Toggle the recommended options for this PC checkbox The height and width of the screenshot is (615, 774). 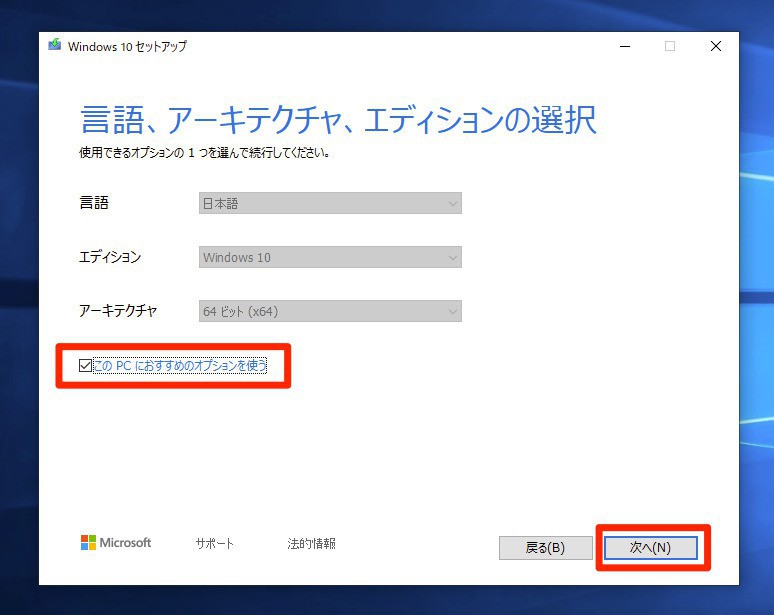pyautogui.click(x=85, y=365)
